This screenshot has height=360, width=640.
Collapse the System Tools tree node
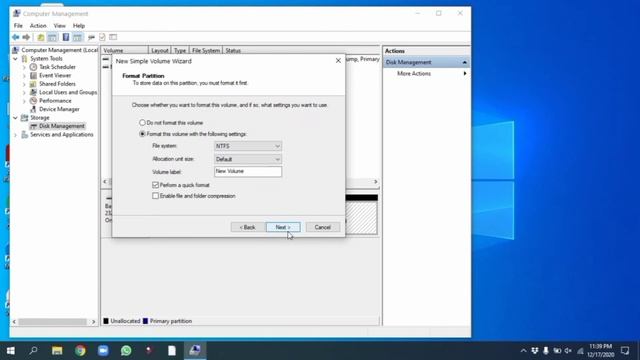(x=16, y=59)
